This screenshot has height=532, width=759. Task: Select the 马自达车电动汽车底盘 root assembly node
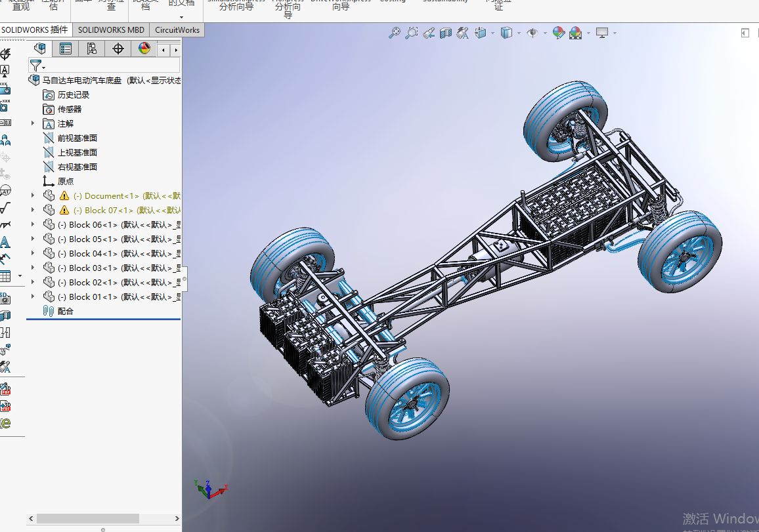click(104, 80)
